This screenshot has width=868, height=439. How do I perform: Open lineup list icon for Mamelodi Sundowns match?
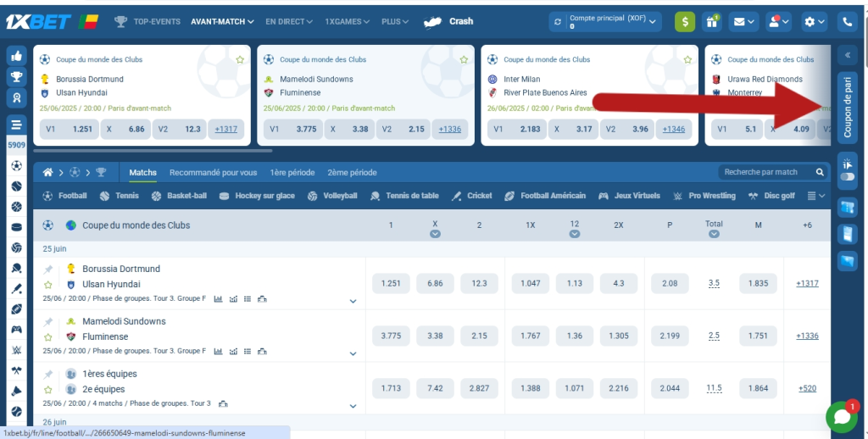click(x=248, y=351)
